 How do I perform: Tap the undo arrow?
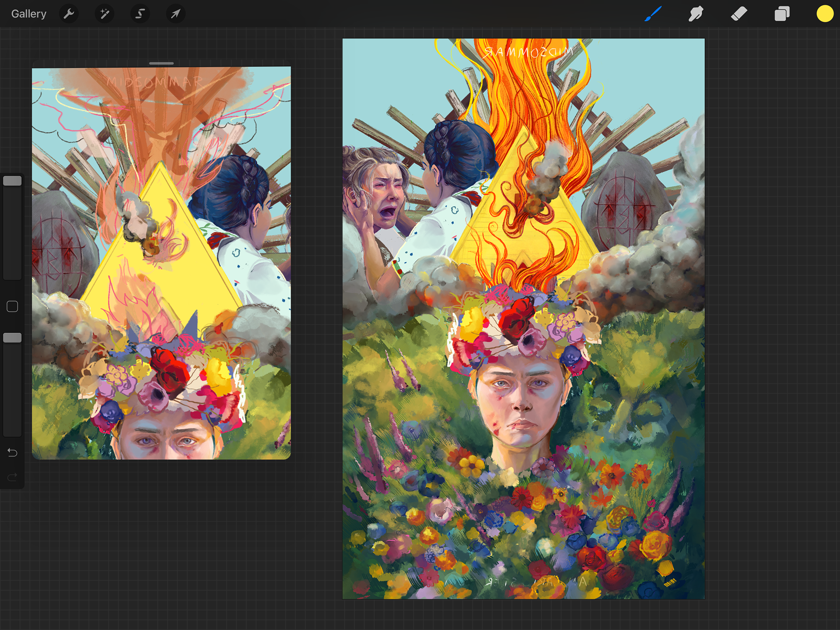(12, 452)
